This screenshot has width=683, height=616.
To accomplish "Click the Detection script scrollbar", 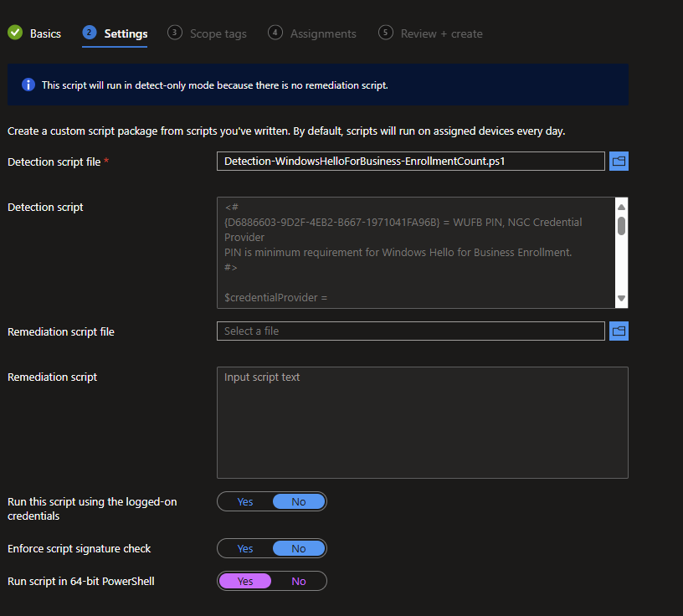I will pos(620,226).
